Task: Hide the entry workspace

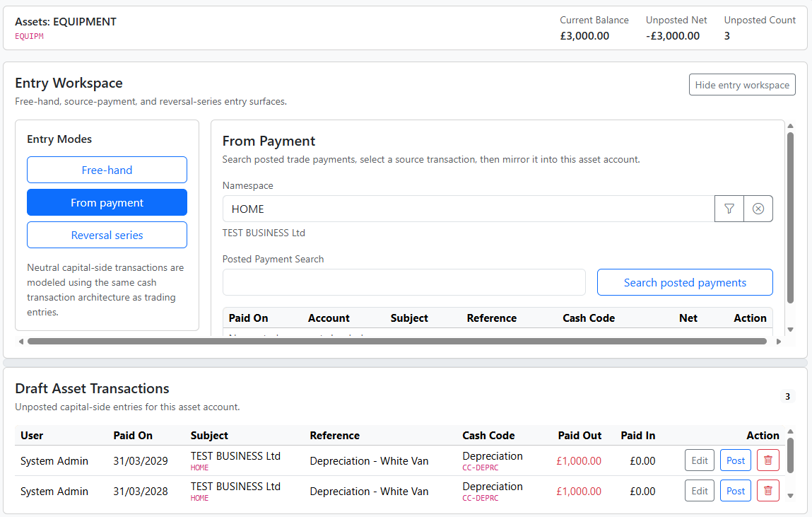Action: (x=742, y=85)
